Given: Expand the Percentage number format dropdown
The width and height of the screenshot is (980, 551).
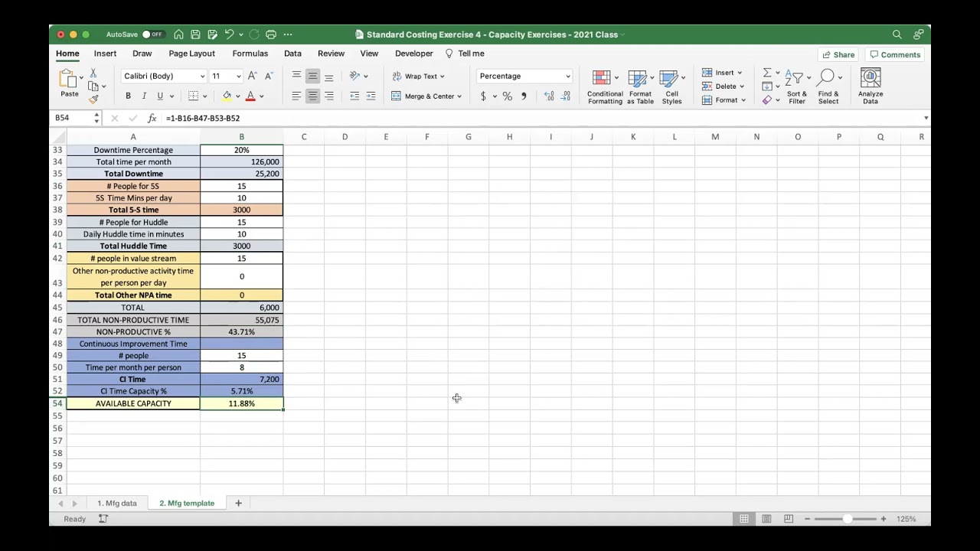Looking at the screenshot, I should 567,77.
